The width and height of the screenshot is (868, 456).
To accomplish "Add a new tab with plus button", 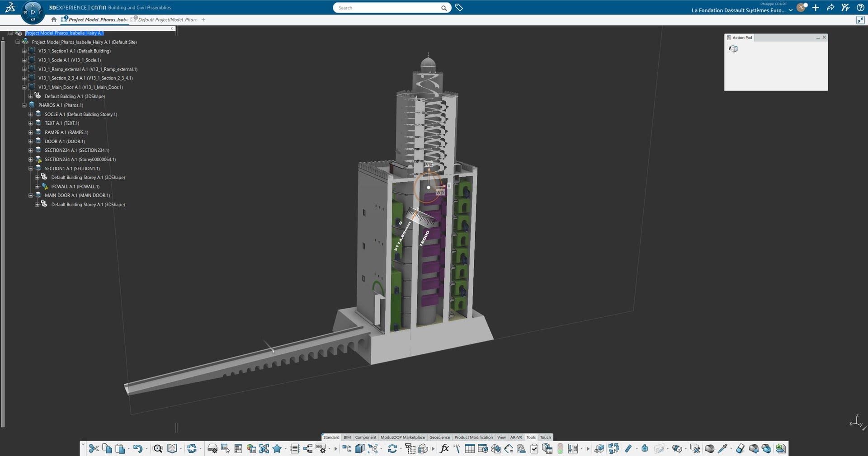I will pos(203,19).
